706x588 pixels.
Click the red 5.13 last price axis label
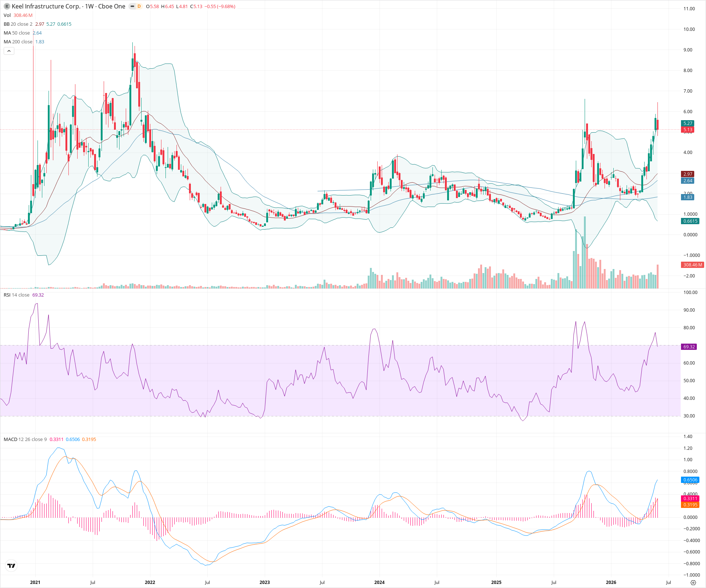point(688,130)
